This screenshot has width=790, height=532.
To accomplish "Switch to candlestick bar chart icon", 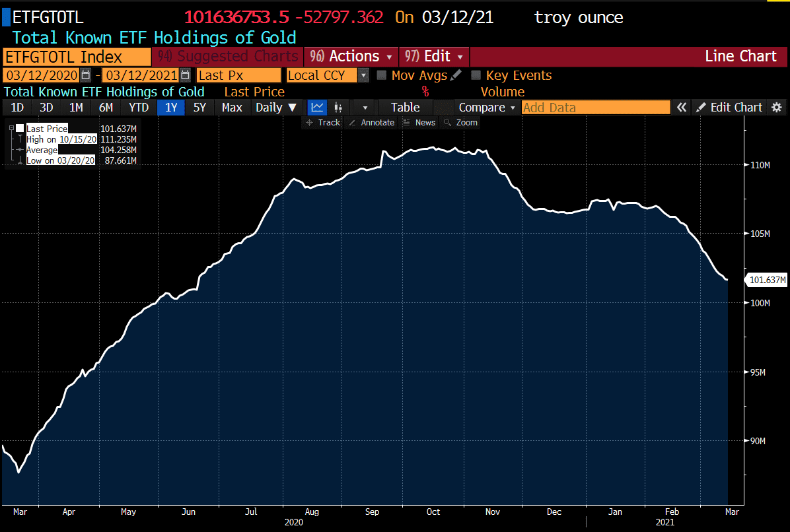I will pos(338,107).
